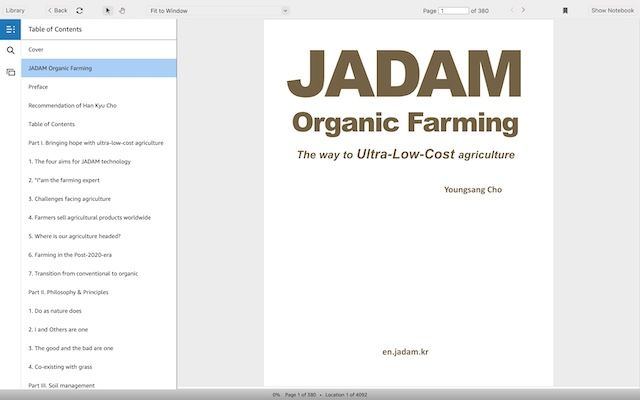Open 4. Co-existing with grass
Screen dimensions: 640x400
[99, 367]
